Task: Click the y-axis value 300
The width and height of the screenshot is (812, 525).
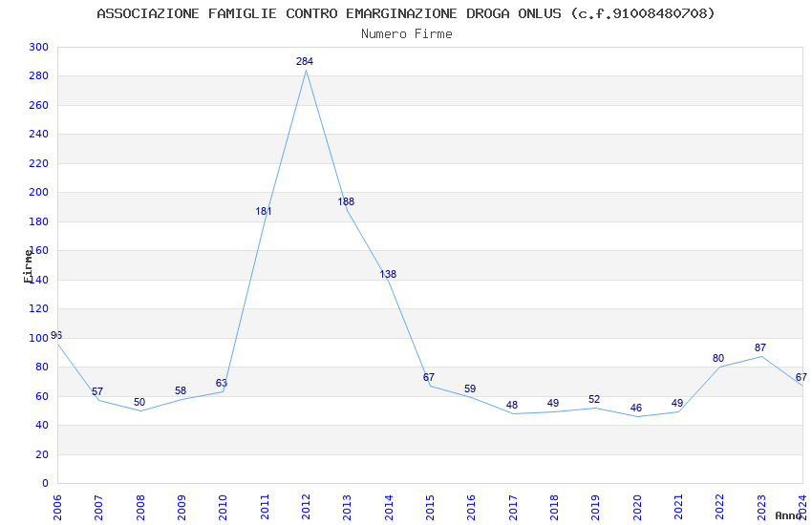Action: (x=39, y=47)
